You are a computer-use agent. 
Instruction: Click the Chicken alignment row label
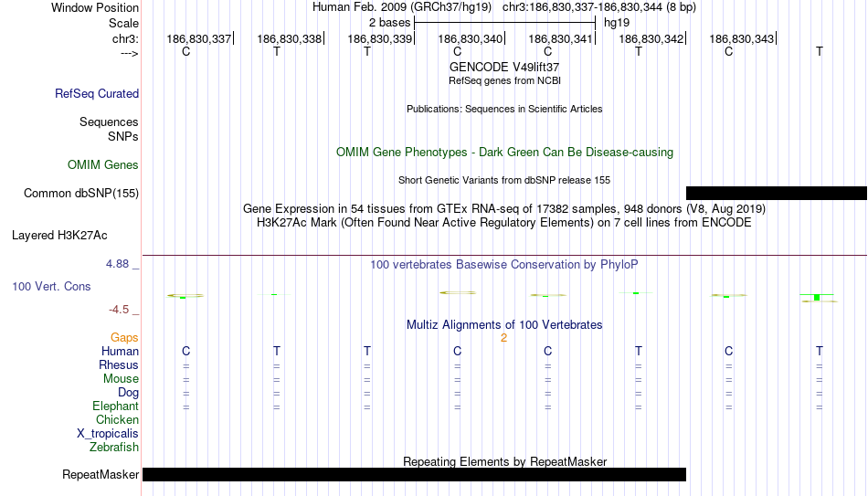[x=117, y=419]
